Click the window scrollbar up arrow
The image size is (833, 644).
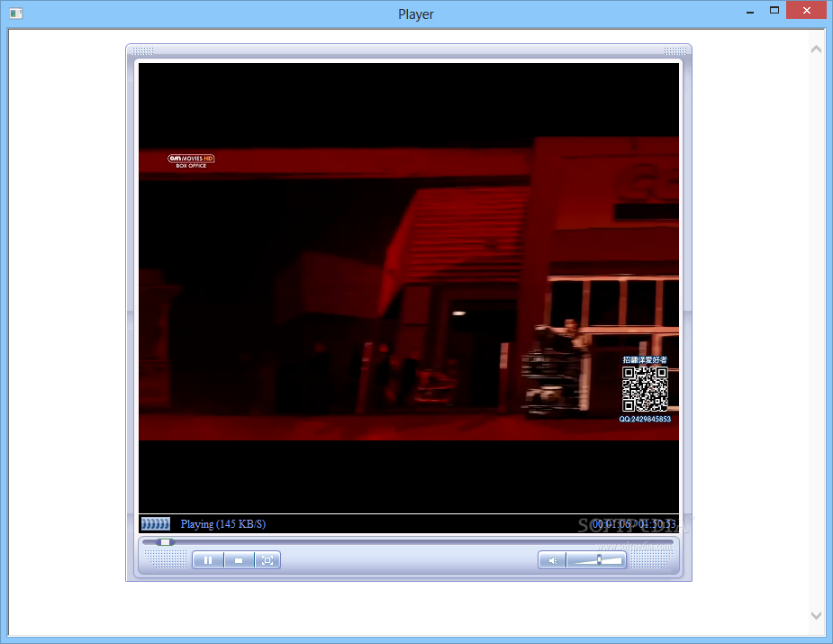[817, 50]
